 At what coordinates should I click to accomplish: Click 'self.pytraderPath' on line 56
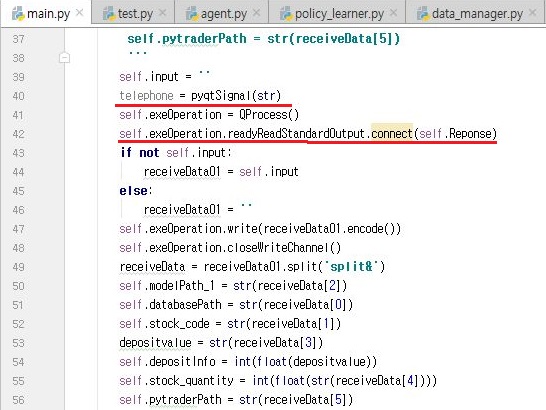coord(170,400)
